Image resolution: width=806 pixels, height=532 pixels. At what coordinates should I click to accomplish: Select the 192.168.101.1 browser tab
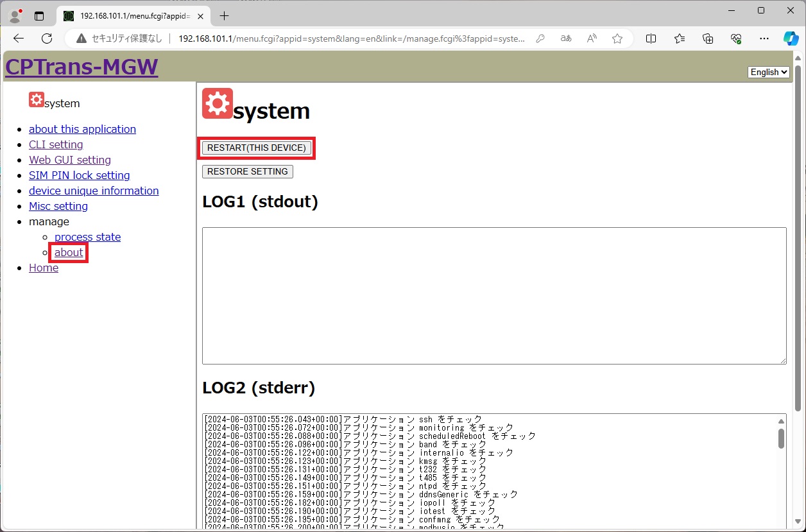pyautogui.click(x=135, y=15)
